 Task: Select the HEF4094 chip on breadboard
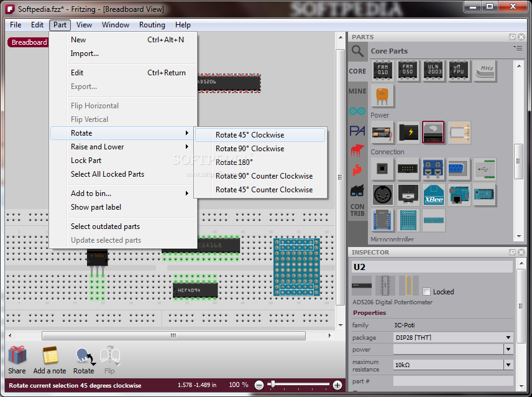click(x=195, y=291)
